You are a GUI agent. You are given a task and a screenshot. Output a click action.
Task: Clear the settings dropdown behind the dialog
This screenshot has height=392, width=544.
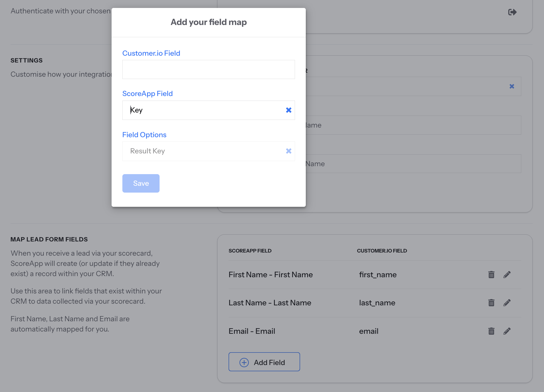click(x=512, y=86)
